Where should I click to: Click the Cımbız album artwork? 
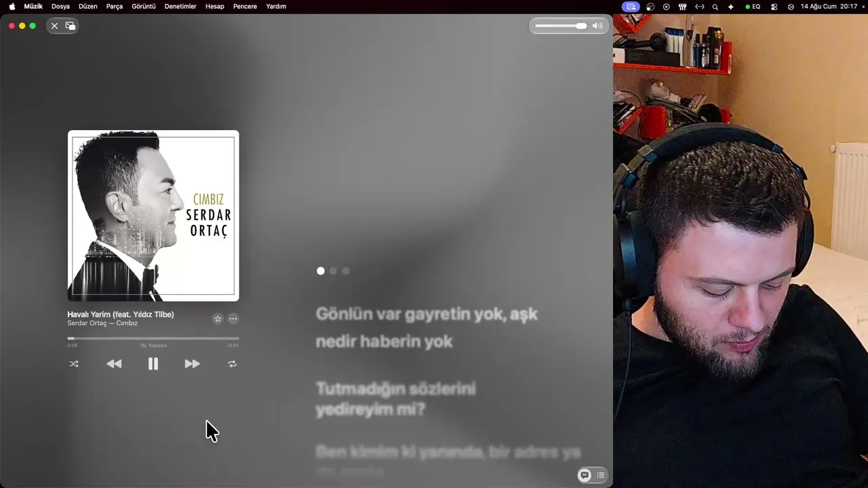coord(153,216)
